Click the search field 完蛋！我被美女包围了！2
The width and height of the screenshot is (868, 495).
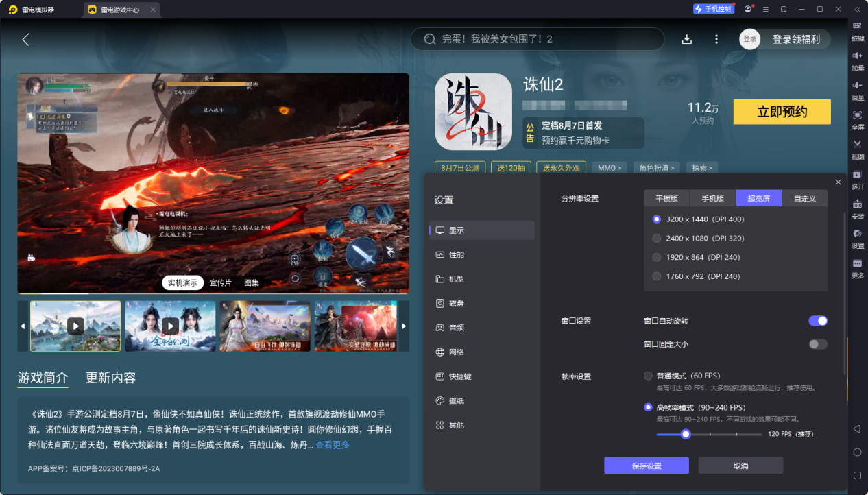(x=538, y=39)
